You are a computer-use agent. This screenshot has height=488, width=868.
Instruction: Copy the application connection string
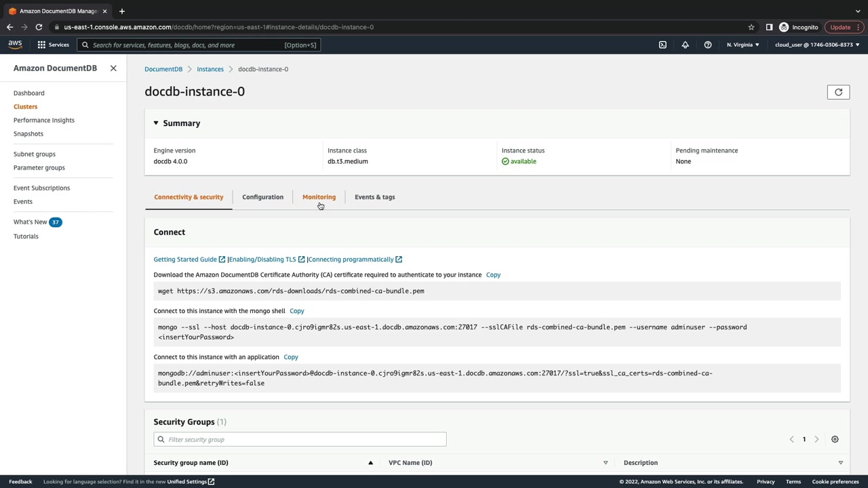291,357
